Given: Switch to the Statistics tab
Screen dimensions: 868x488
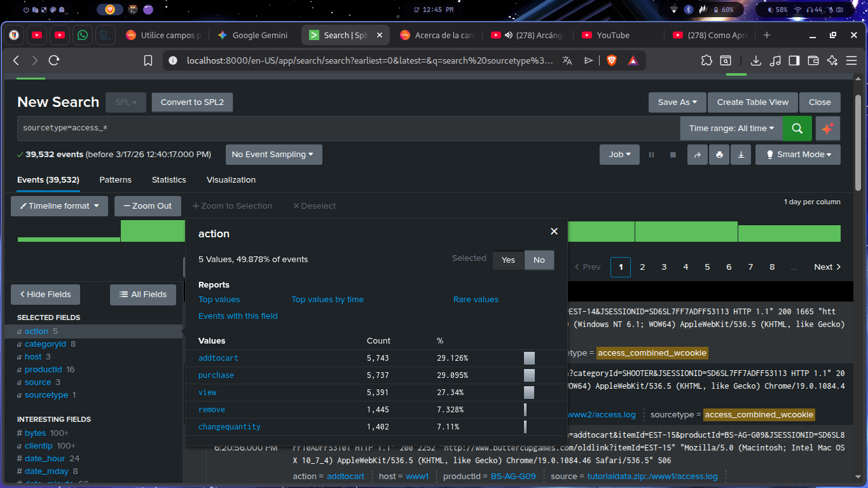Looking at the screenshot, I should [x=169, y=180].
